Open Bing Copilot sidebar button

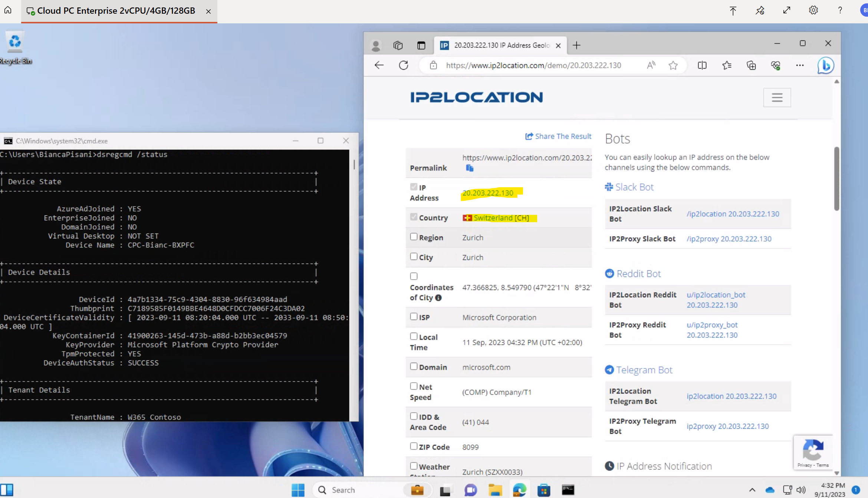826,65
